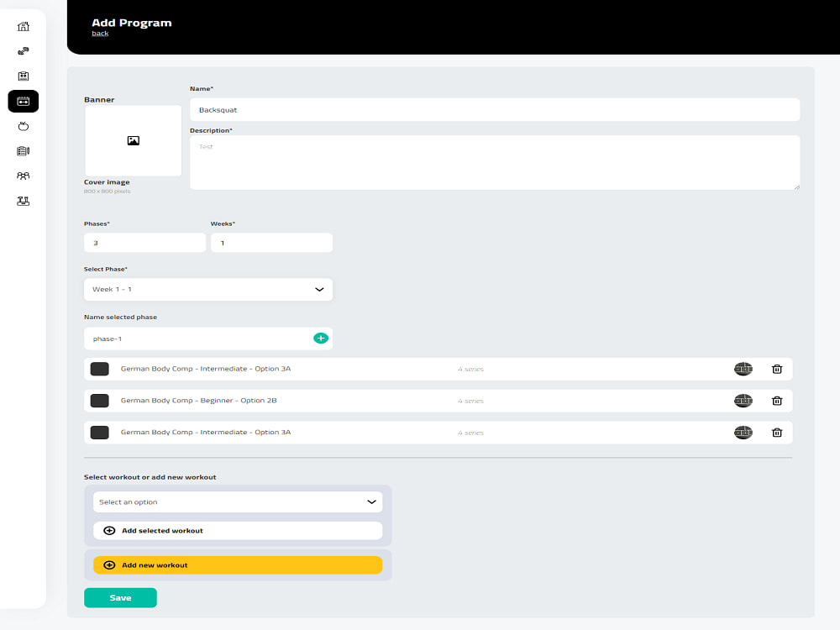Click the bottom equipment icon in sidebar
Viewport: 840px width, 630px height.
[23, 201]
